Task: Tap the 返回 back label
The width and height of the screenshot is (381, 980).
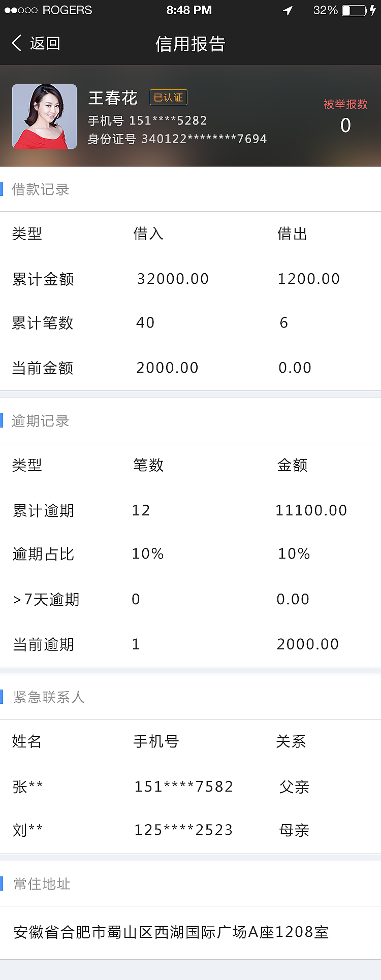Action: (x=45, y=44)
